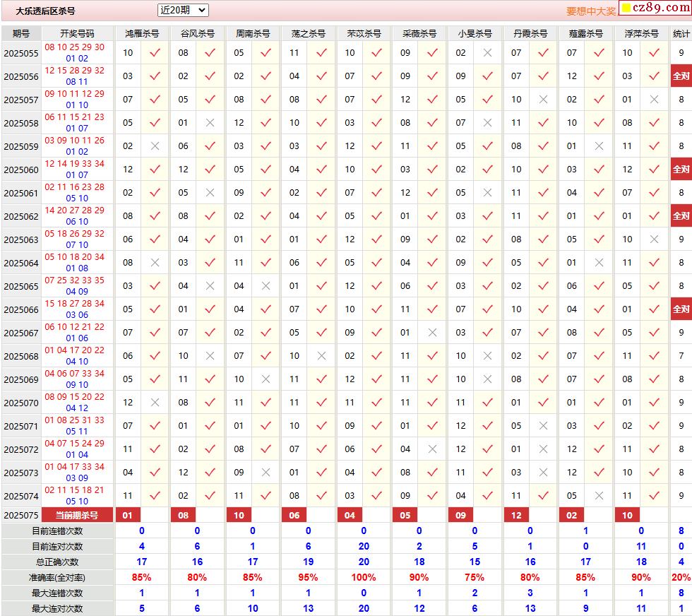Follow the 要想中大奖 link
The image size is (692, 616).
[591, 11]
